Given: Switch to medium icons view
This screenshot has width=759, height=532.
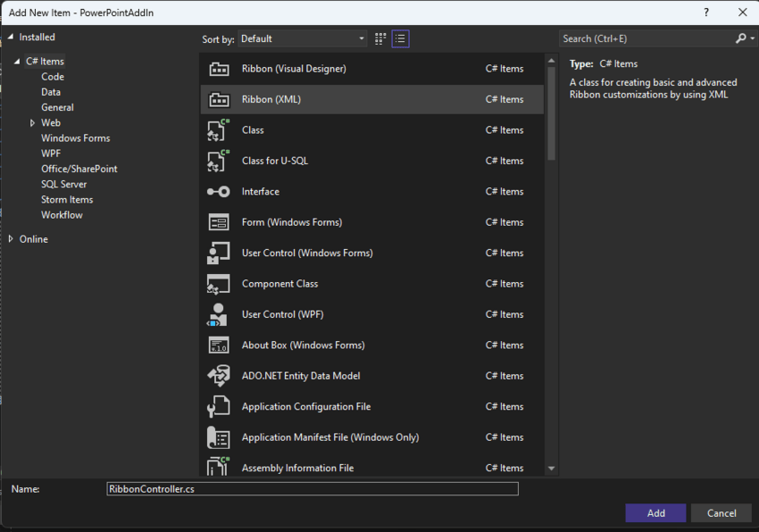Looking at the screenshot, I should [x=379, y=38].
